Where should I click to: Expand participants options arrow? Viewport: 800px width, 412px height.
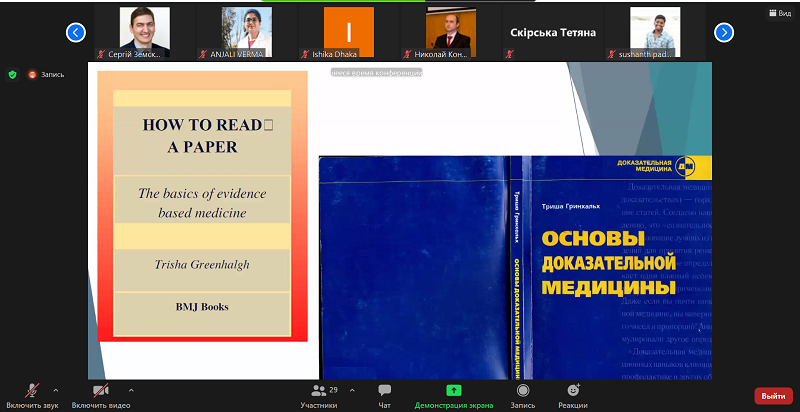[352, 391]
